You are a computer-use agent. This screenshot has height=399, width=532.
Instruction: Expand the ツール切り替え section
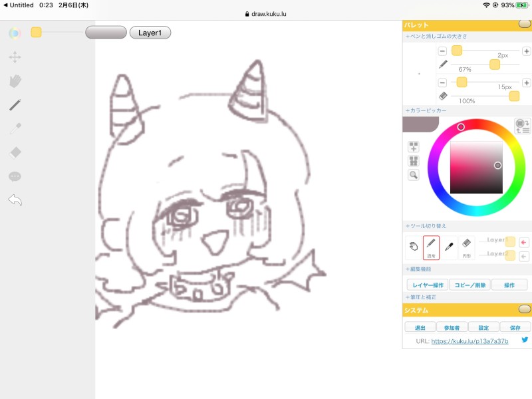426,226
